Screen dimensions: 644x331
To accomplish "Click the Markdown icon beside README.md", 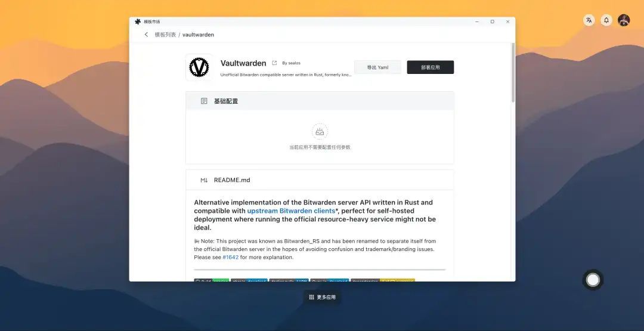I will (x=204, y=180).
